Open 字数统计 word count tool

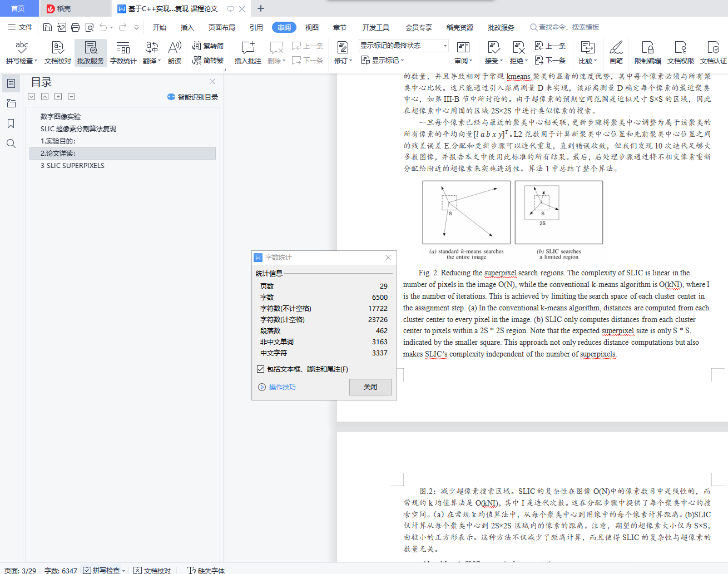(123, 53)
